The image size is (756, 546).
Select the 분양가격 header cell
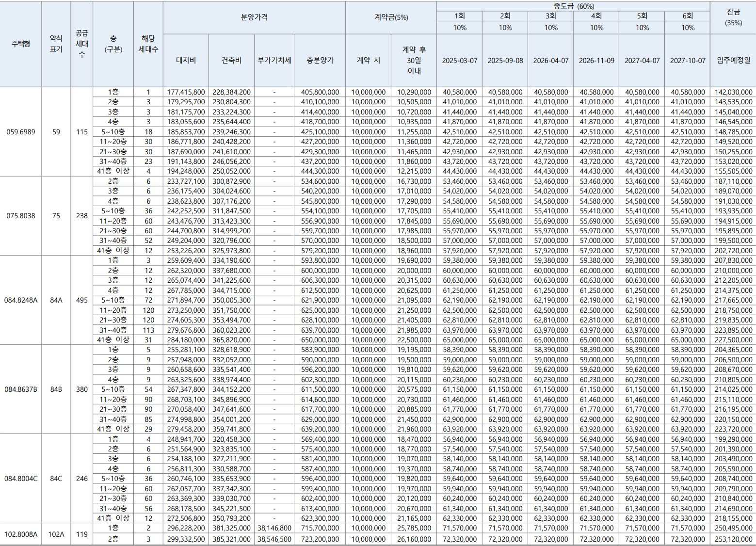pyautogui.click(x=254, y=17)
